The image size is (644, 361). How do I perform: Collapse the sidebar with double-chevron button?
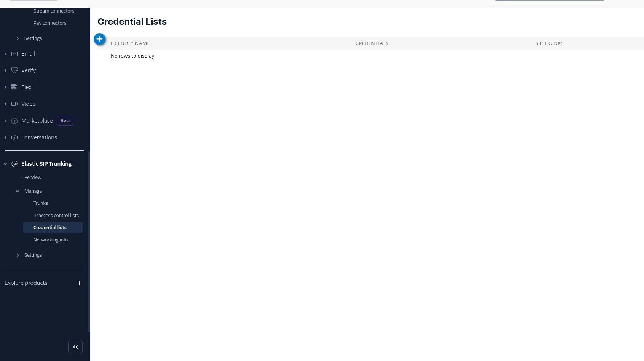[75, 347]
